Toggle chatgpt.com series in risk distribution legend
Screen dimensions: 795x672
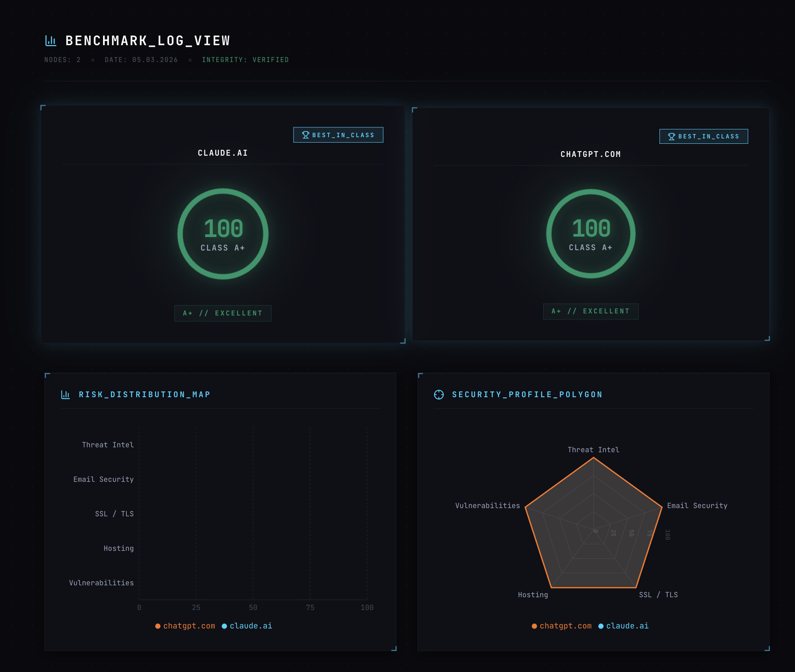tap(189, 626)
